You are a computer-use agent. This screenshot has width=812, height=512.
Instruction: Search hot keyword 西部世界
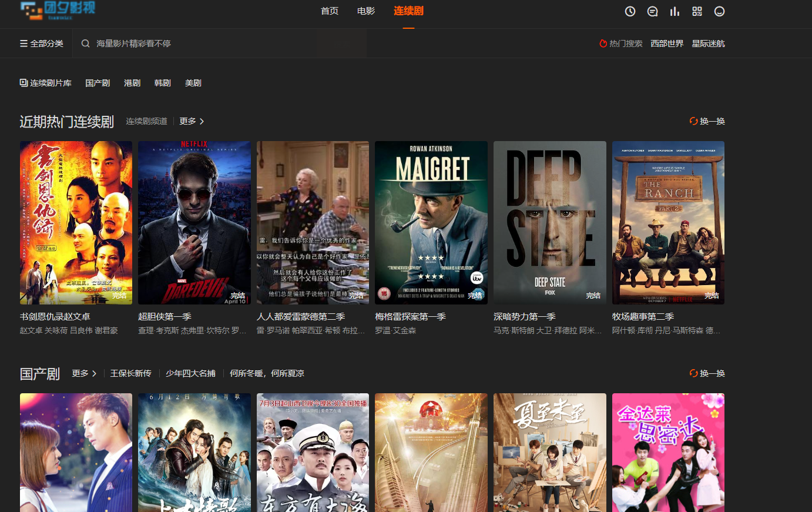click(667, 43)
